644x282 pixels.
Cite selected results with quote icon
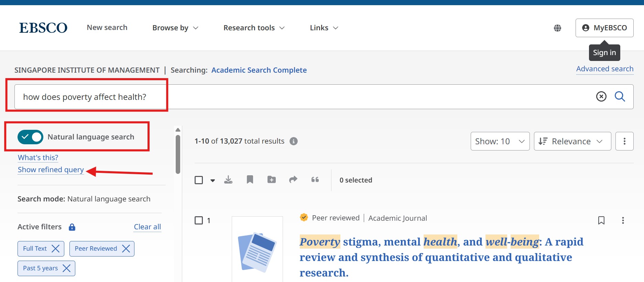pyautogui.click(x=315, y=179)
